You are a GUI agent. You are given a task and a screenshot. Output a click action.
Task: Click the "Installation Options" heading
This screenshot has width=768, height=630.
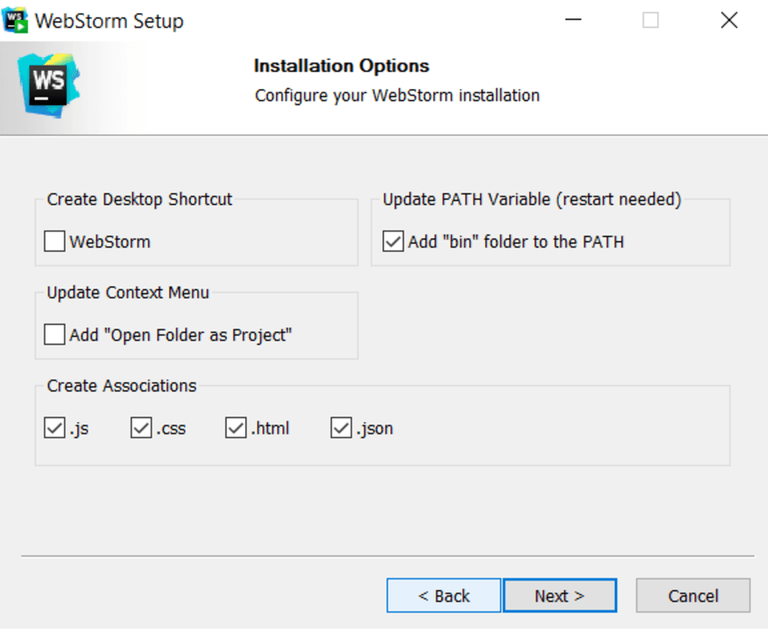[x=341, y=66]
